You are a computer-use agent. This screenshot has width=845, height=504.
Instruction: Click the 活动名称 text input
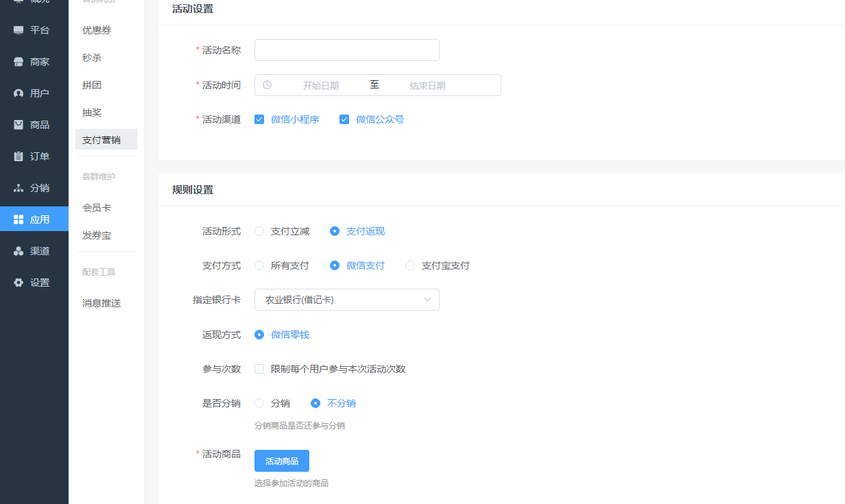(x=347, y=50)
